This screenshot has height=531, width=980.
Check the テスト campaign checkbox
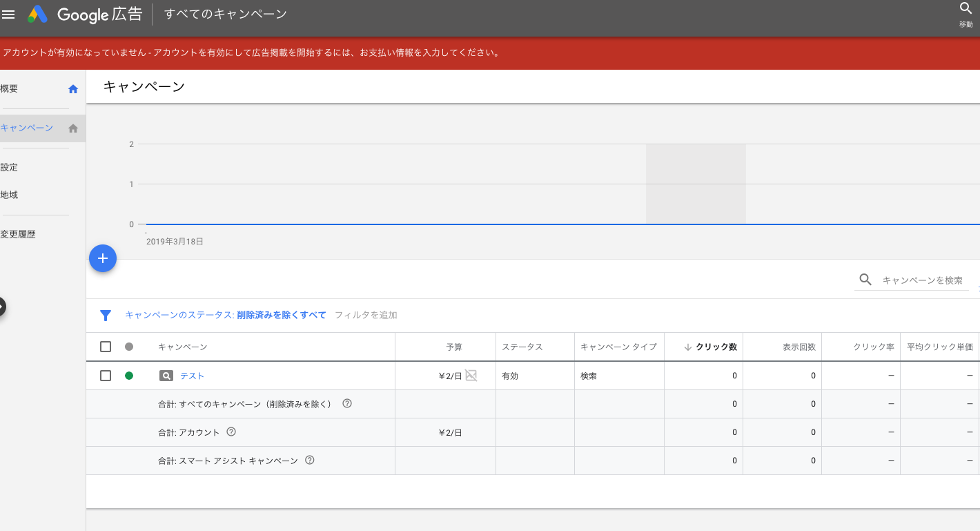(x=106, y=376)
